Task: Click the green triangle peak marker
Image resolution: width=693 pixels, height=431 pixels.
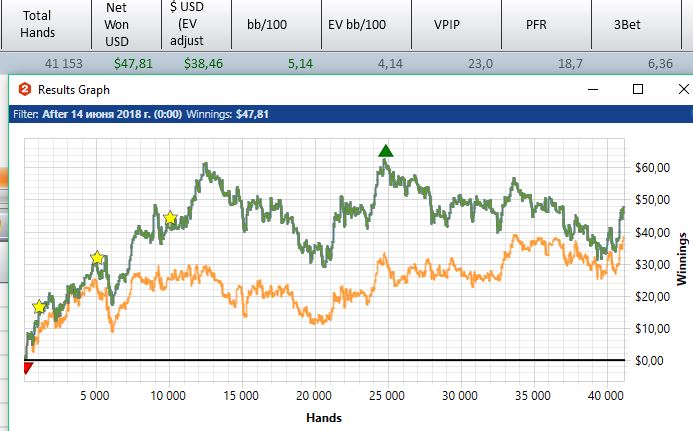Action: pyautogui.click(x=386, y=151)
